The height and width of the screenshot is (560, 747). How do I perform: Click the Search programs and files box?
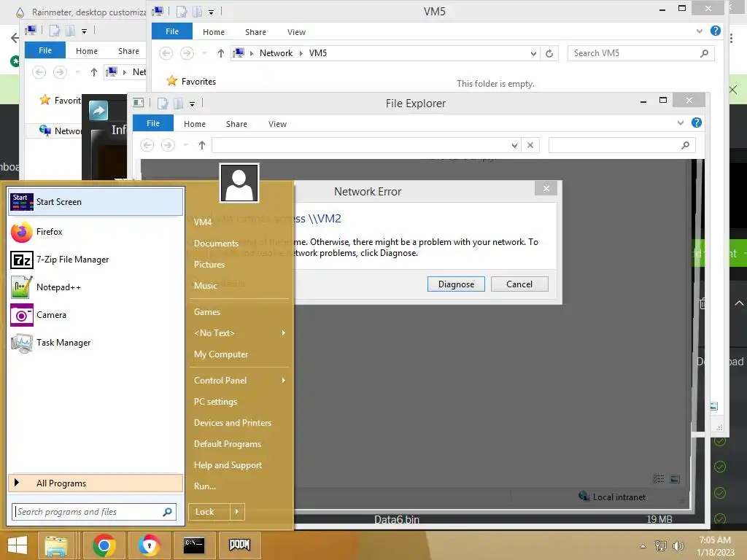pyautogui.click(x=94, y=512)
